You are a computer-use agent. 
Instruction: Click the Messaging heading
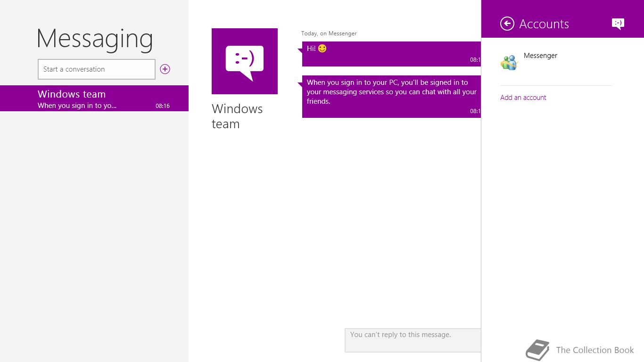95,39
